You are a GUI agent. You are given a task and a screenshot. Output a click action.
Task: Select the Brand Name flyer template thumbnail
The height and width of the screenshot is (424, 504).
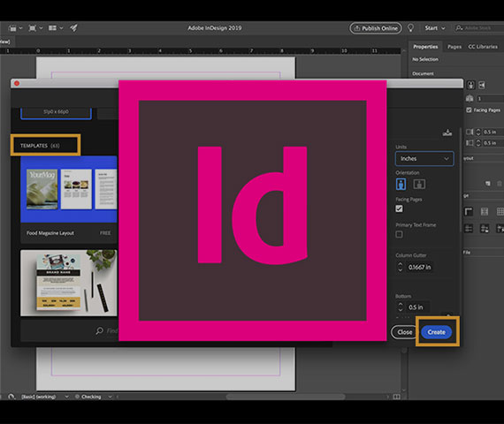tap(69, 283)
